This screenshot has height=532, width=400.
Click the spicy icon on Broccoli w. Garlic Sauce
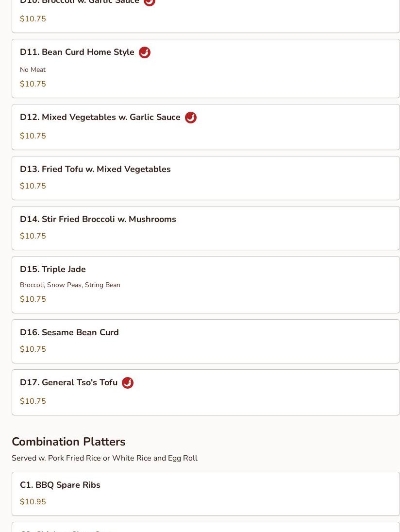point(150,2)
